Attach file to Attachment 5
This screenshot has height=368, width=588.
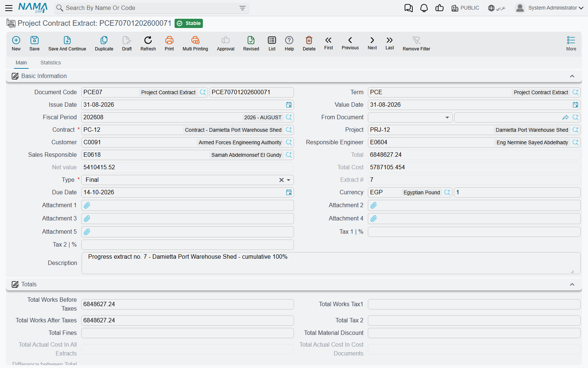click(87, 232)
